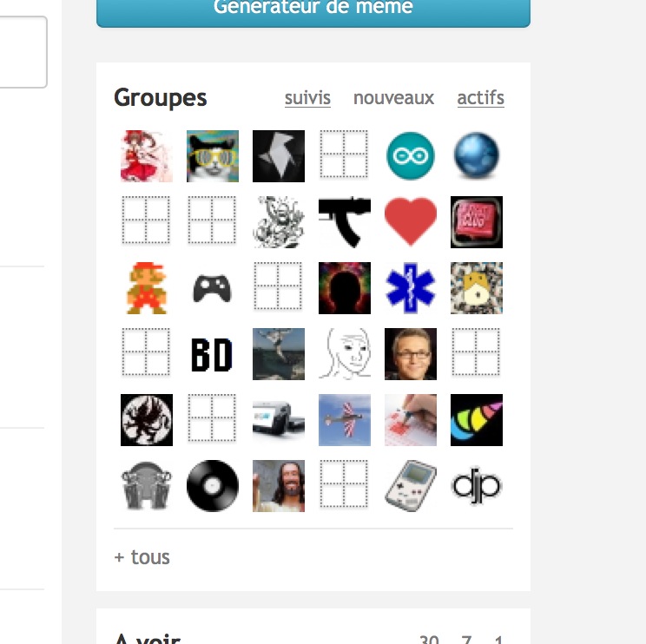
Task: Open the pixel Mario group icon
Action: pos(147,288)
